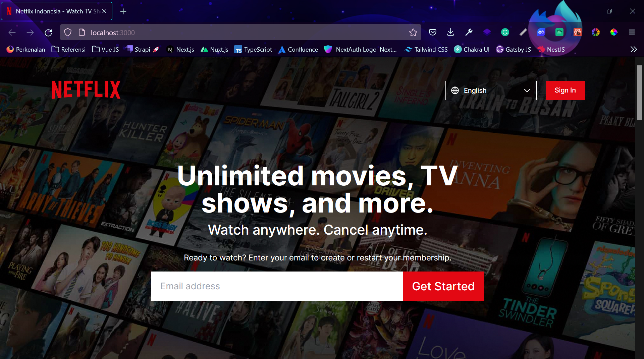
Task: Open the Grammarly extension icon
Action: [x=505, y=32]
